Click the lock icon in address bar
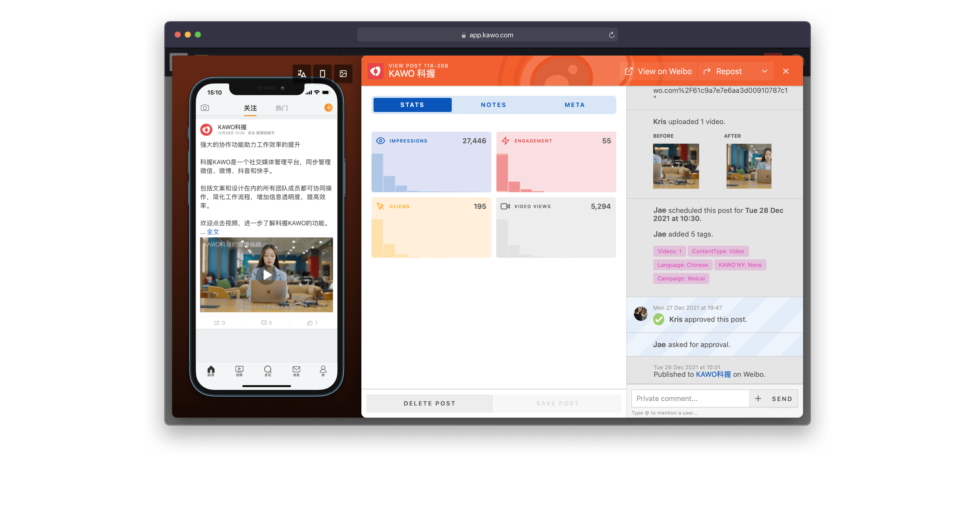This screenshot has height=510, width=980. (463, 35)
